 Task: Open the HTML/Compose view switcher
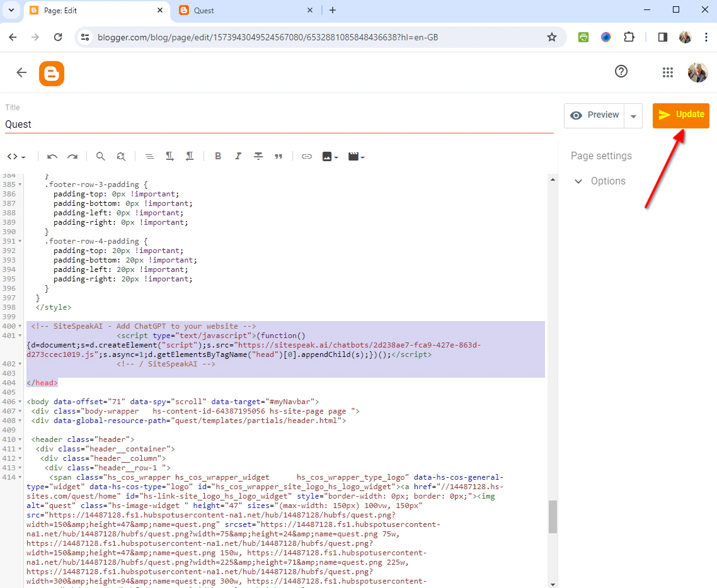coord(15,156)
